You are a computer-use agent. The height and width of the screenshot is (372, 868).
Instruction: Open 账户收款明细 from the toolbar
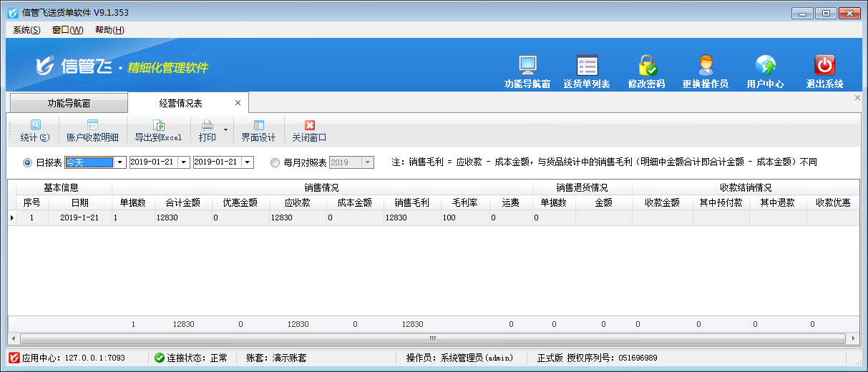click(x=92, y=131)
